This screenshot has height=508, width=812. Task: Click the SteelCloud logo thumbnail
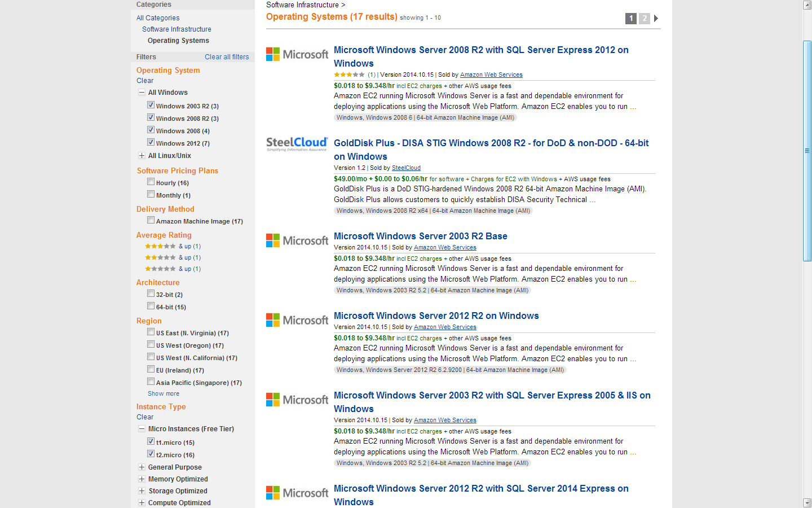point(297,144)
